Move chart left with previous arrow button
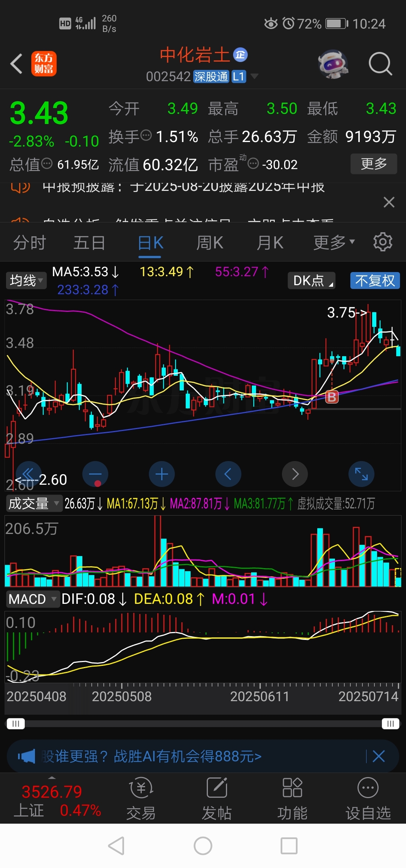406x868 pixels. 228,474
